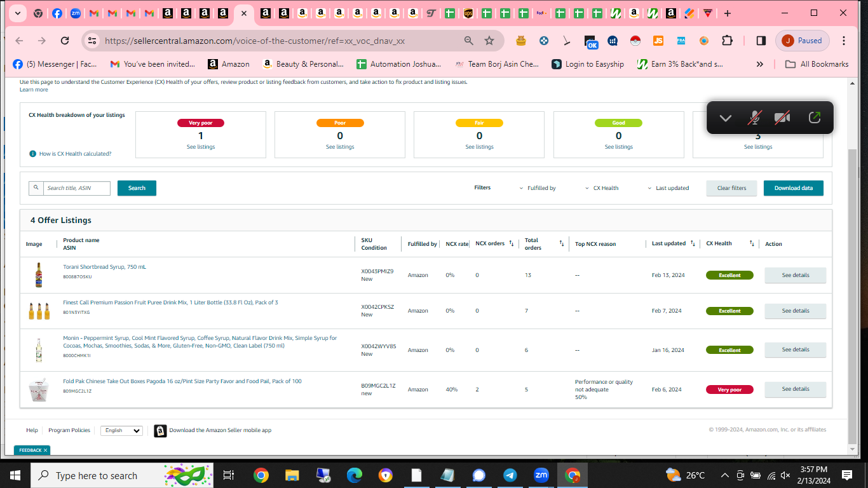Close the current browser tab

(x=244, y=13)
